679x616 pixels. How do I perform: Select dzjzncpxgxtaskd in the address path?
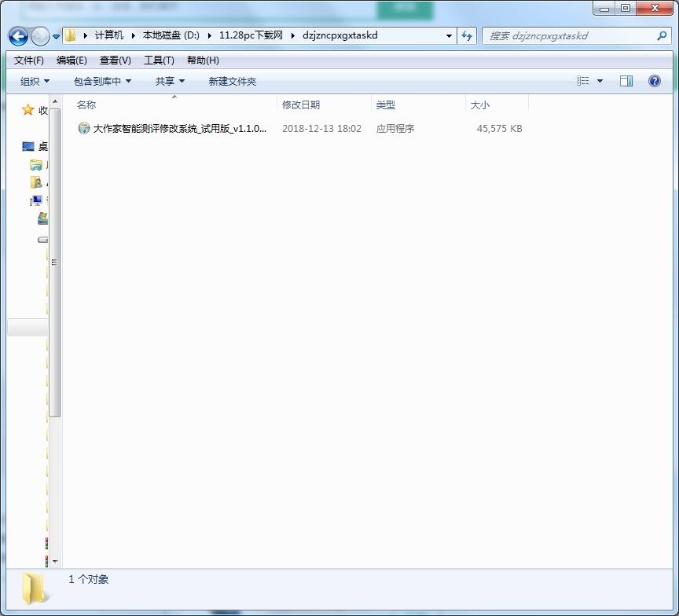(x=340, y=35)
